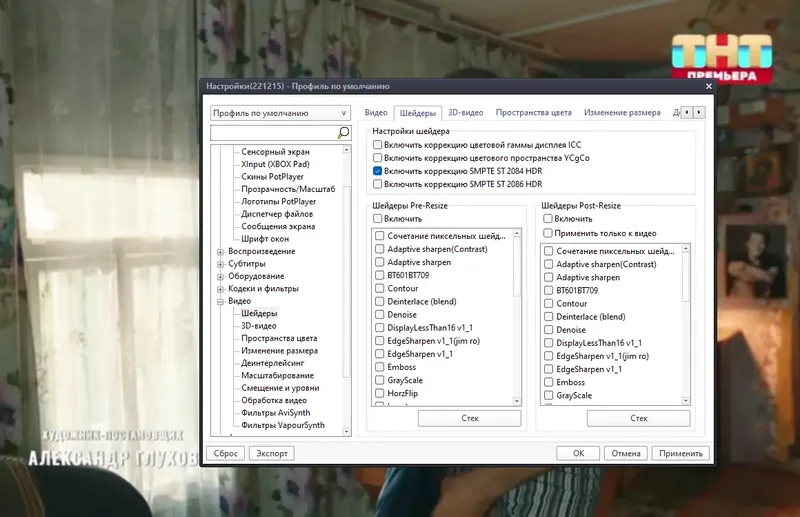Expand the Субтитры tree node
Image resolution: width=800 pixels, height=517 pixels.
[220, 264]
